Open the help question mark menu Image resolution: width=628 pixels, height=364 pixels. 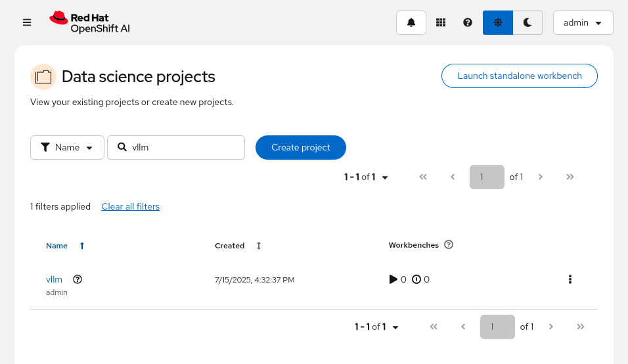pyautogui.click(x=468, y=22)
